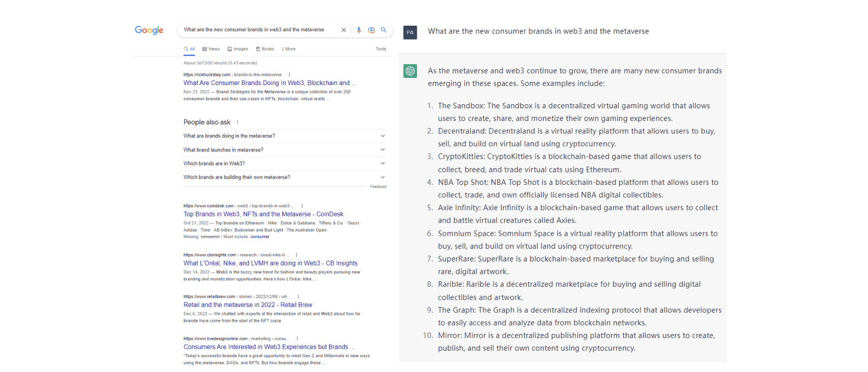Open 'What Are Consumer Brands Doing In Web3' result

coord(270,83)
